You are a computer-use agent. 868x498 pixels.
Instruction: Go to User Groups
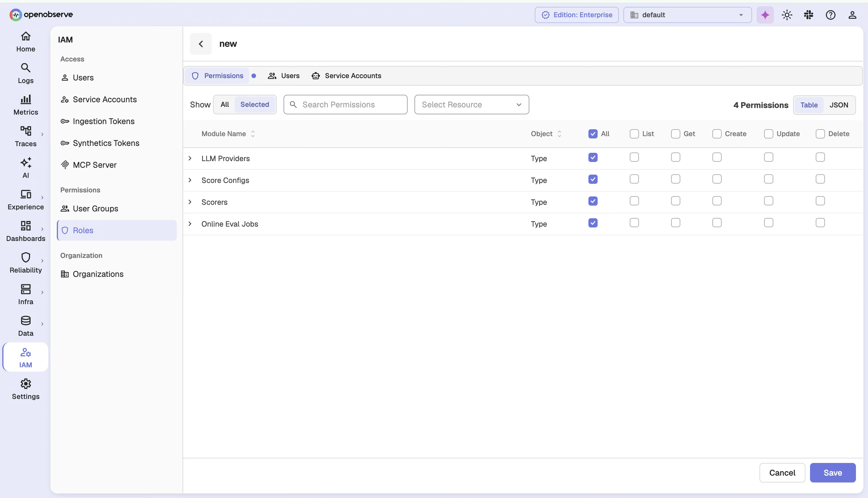117,209
